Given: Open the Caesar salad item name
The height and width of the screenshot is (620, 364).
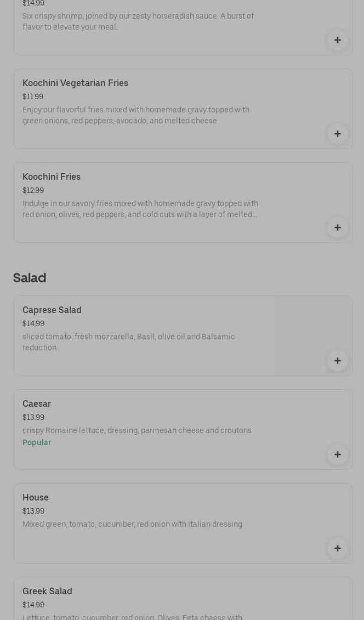Looking at the screenshot, I should tap(37, 404).
